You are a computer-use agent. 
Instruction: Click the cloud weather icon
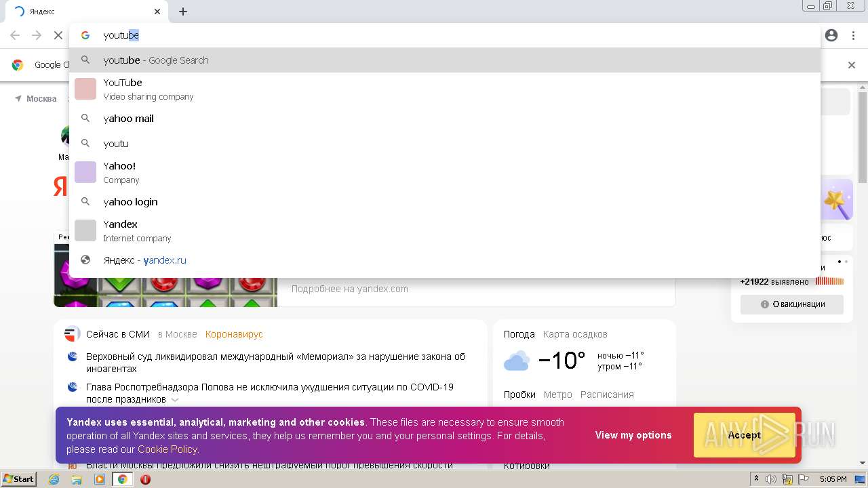click(x=517, y=361)
